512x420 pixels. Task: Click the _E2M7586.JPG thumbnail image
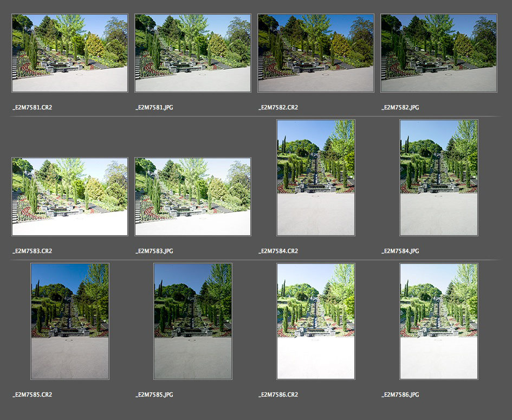[439, 321]
